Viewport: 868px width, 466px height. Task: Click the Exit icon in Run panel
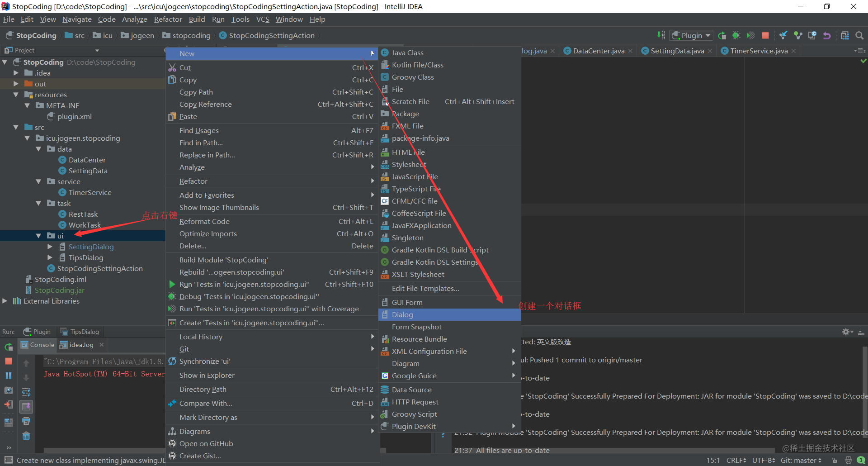point(9,404)
